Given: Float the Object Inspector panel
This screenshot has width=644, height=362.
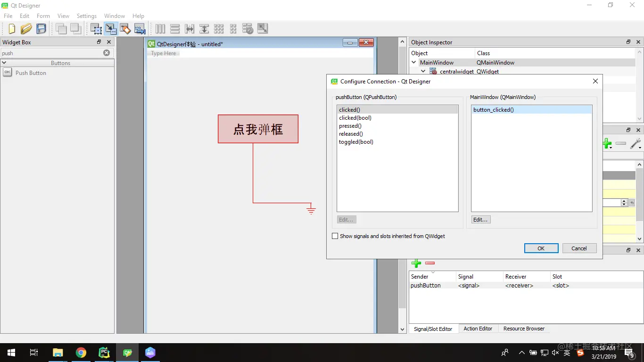Looking at the screenshot, I should point(628,42).
